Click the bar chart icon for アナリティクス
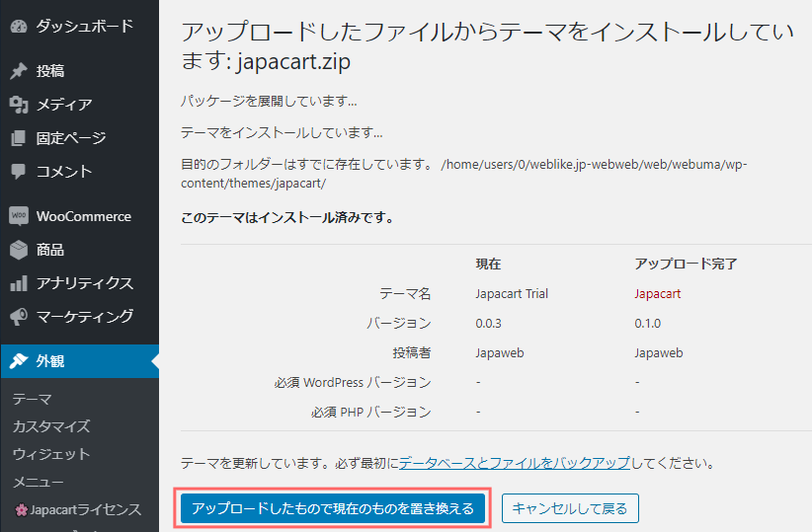Image resolution: width=812 pixels, height=532 pixels. tap(19, 283)
